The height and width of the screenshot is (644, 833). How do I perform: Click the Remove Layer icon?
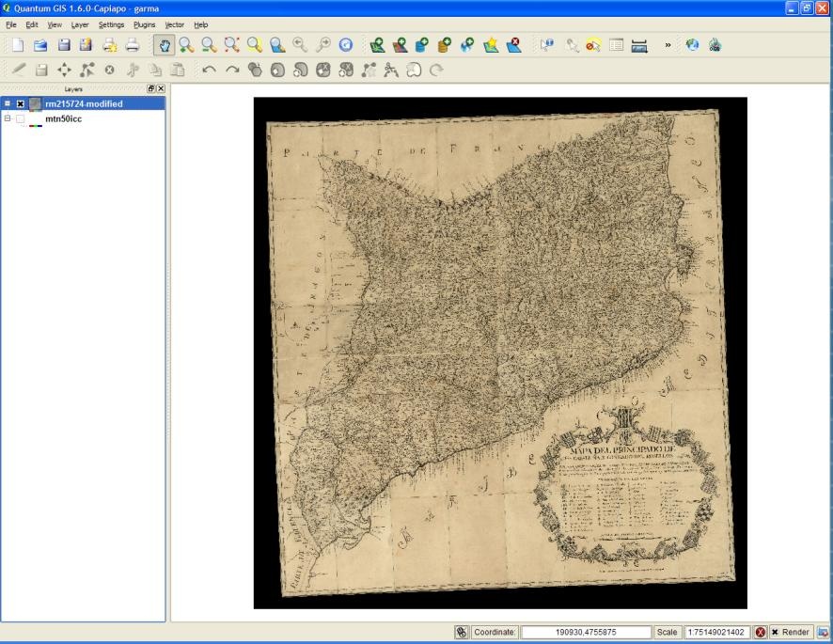click(x=513, y=45)
